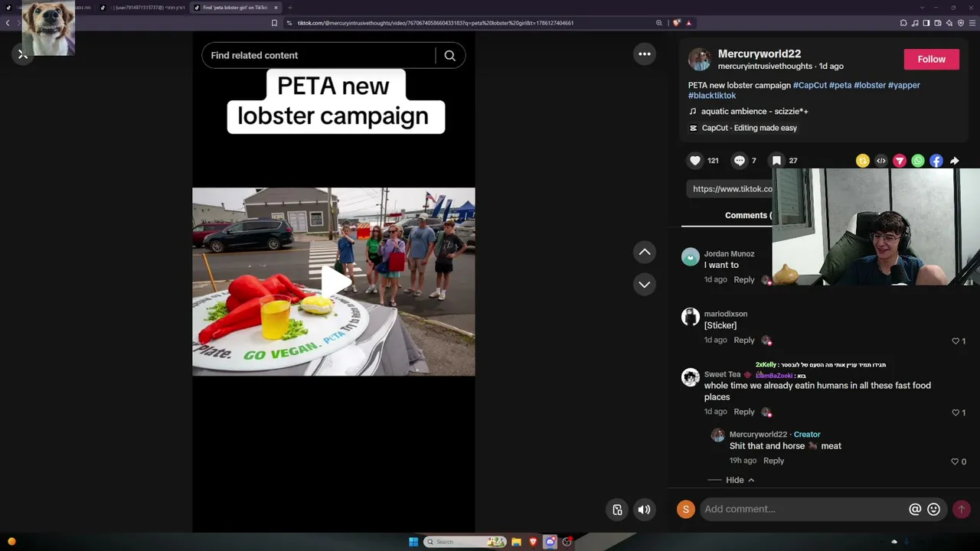The height and width of the screenshot is (551, 980).
Task: Click the video link URL field
Action: [731, 189]
